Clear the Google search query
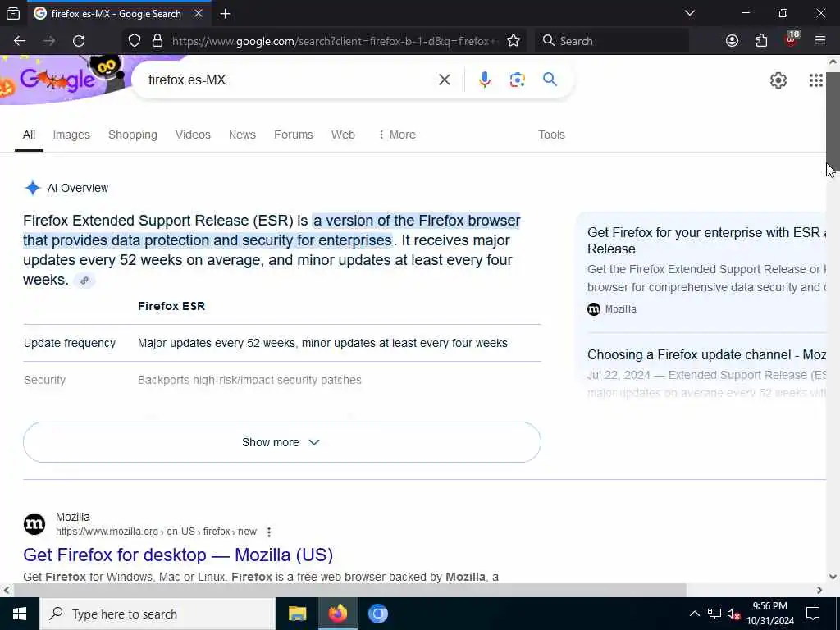The height and width of the screenshot is (630, 840). [x=444, y=80]
